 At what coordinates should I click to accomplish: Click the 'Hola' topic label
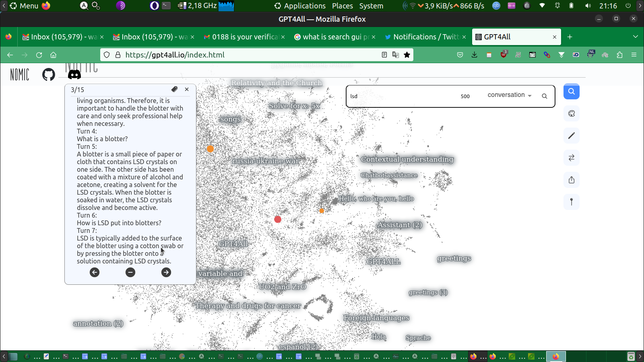point(379,337)
